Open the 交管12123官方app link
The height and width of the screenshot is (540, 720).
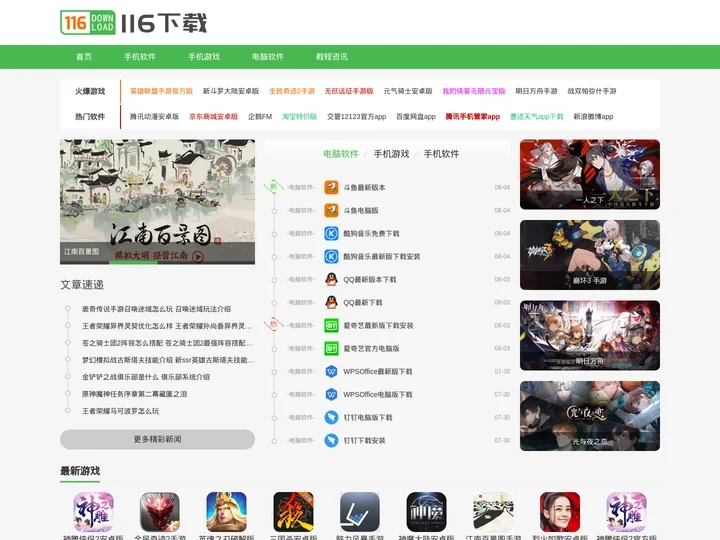coord(356,116)
